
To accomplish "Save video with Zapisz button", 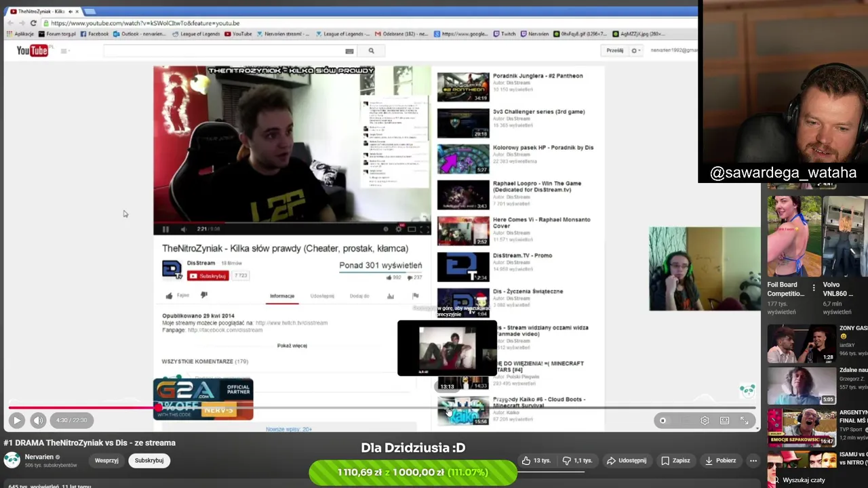I will point(675,460).
